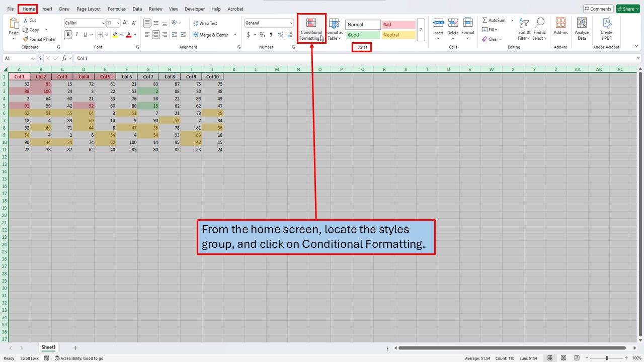
Task: Switch to the Formulas ribbon tab
Action: pyautogui.click(x=117, y=9)
